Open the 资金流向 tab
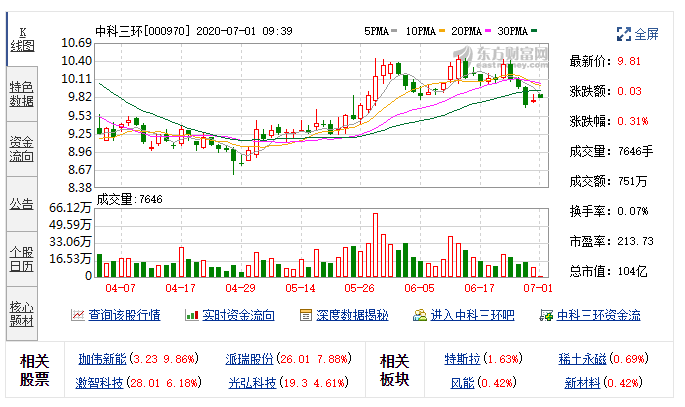 pos(22,149)
